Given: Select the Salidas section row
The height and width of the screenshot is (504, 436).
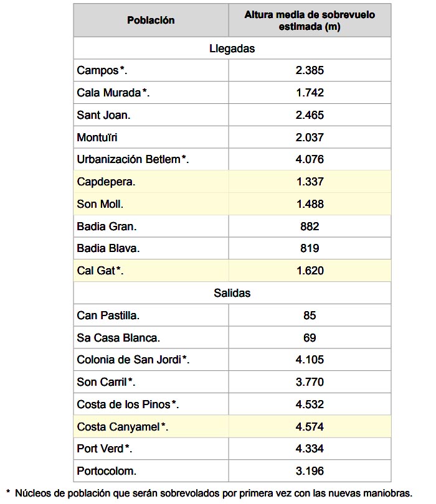Looking at the screenshot, I should pyautogui.click(x=232, y=293).
